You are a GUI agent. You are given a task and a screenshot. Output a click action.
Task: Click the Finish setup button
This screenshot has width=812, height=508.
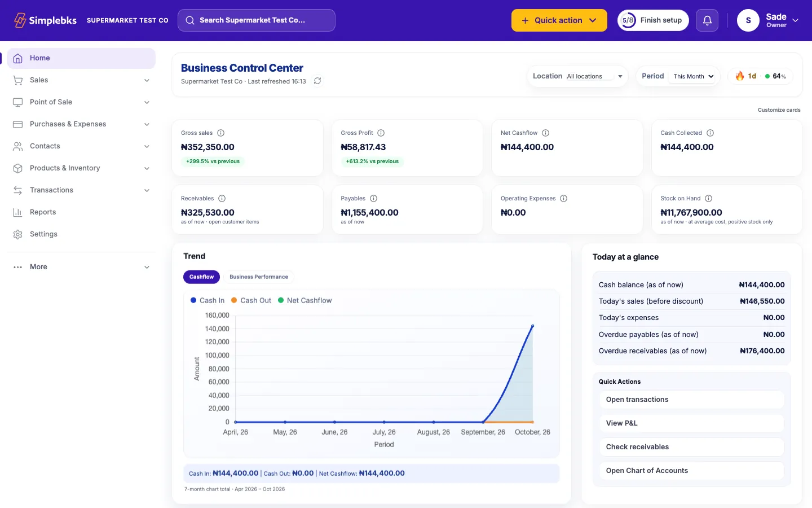coord(653,20)
